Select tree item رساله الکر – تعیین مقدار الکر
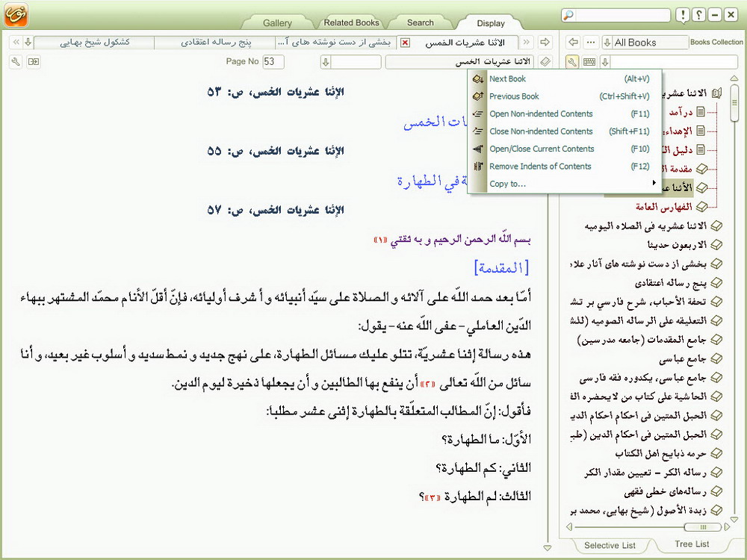 [x=645, y=473]
